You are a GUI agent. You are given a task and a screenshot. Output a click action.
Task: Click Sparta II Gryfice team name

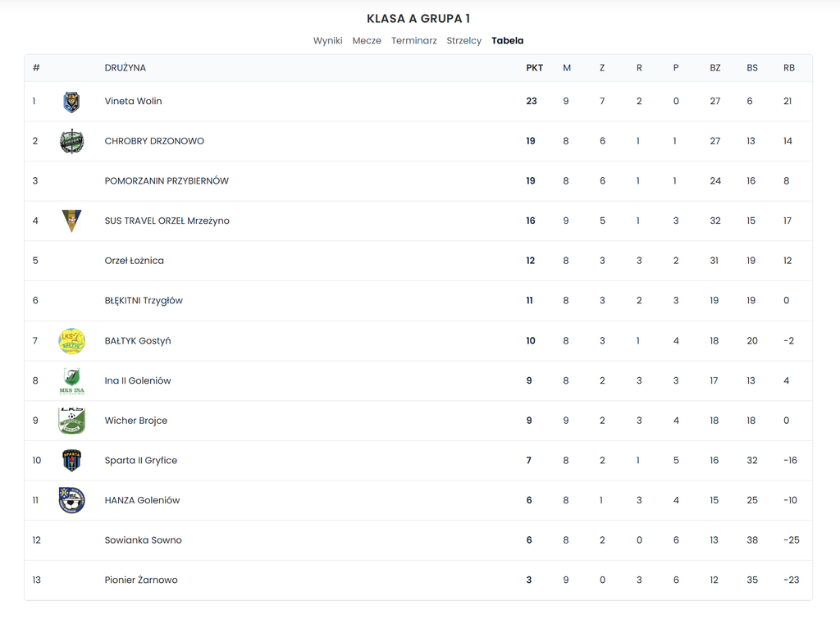pos(140,461)
